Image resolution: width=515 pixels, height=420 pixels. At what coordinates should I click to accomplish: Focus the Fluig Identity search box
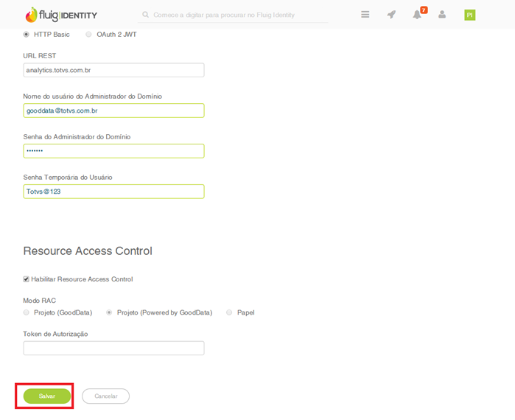pyautogui.click(x=233, y=15)
